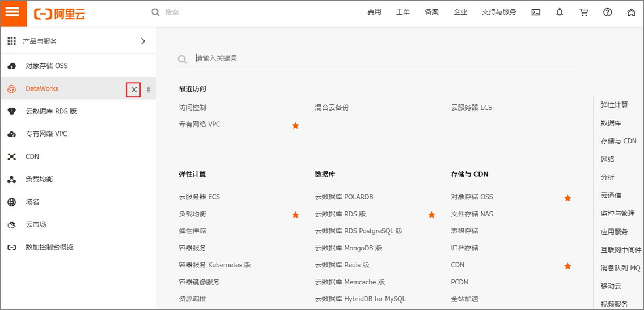The height and width of the screenshot is (310, 644).
Task: Open the orange hamburger menu
Action: click(x=13, y=12)
